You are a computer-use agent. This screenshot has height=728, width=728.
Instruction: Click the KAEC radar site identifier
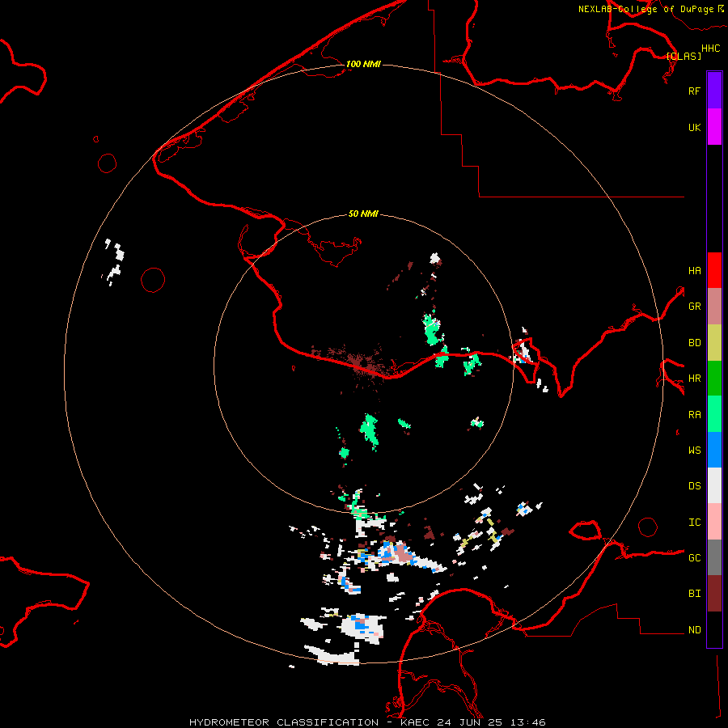412,722
